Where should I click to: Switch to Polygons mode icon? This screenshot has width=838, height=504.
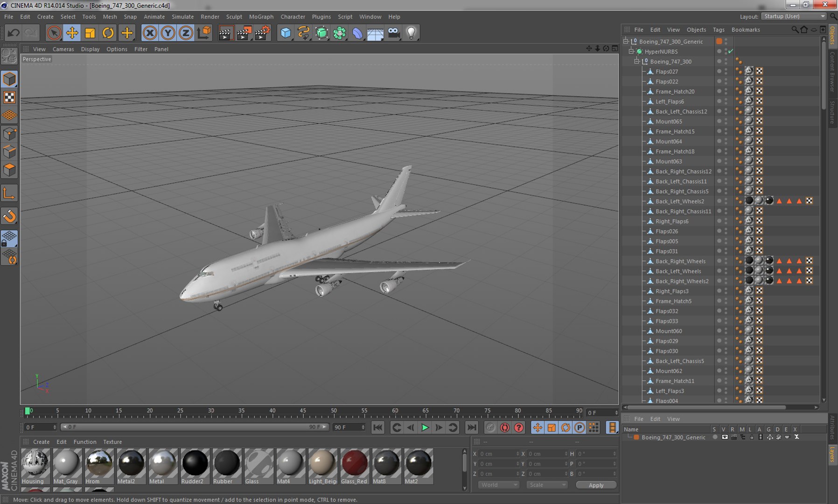[x=9, y=170]
